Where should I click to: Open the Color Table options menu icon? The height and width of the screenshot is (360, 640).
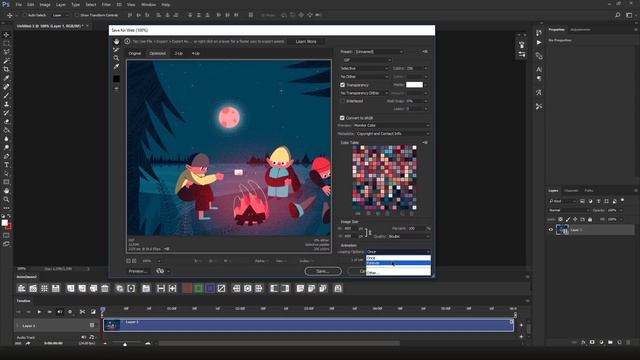425,142
